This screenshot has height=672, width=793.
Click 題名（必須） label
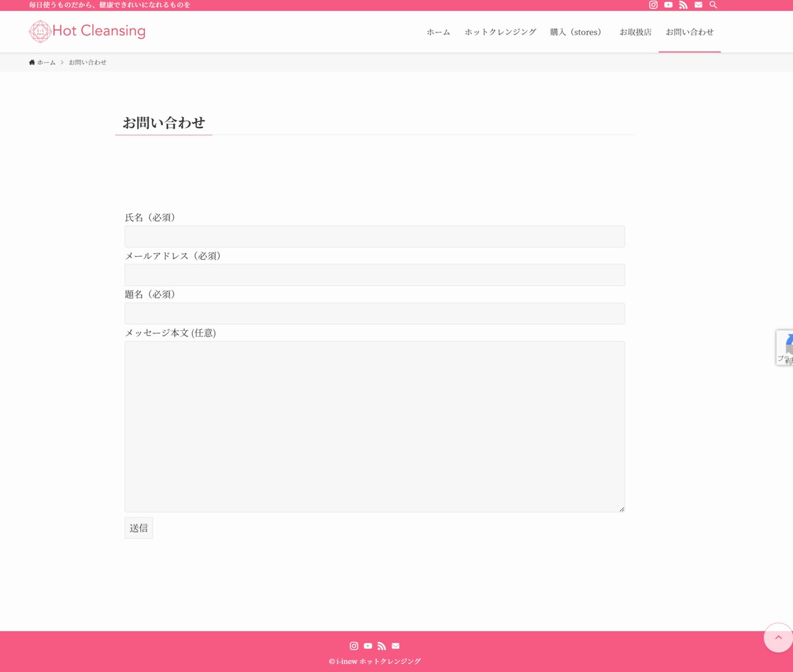(x=152, y=294)
